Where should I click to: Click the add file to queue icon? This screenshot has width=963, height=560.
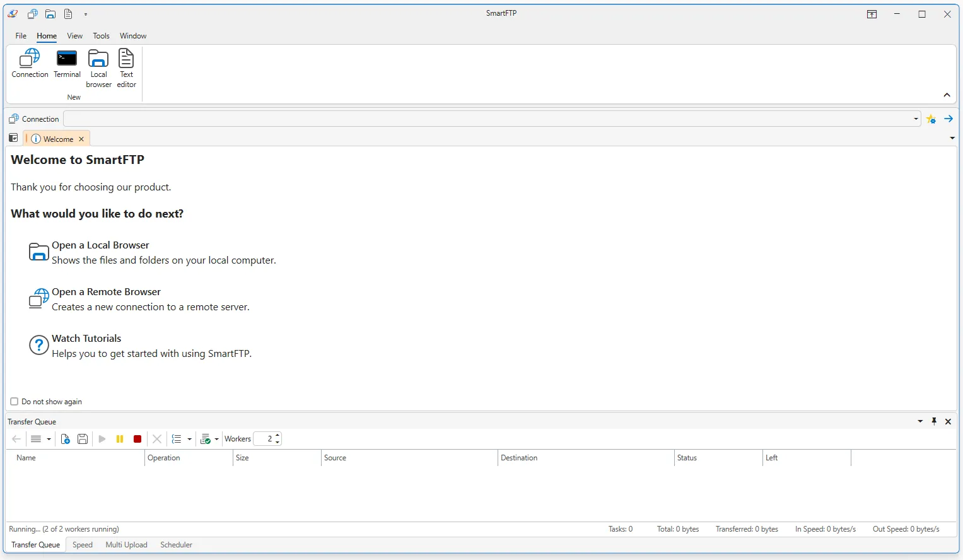pyautogui.click(x=65, y=439)
